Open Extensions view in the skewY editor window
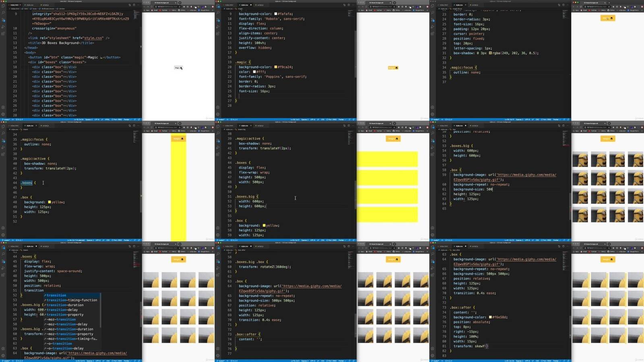The width and height of the screenshot is (644, 362). (433, 275)
